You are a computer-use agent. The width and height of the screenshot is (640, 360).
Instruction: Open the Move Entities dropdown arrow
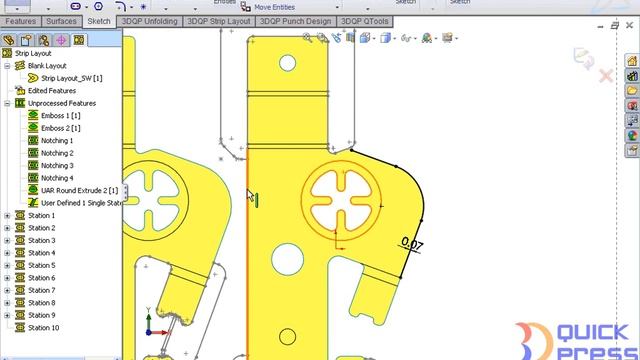pyautogui.click(x=337, y=8)
